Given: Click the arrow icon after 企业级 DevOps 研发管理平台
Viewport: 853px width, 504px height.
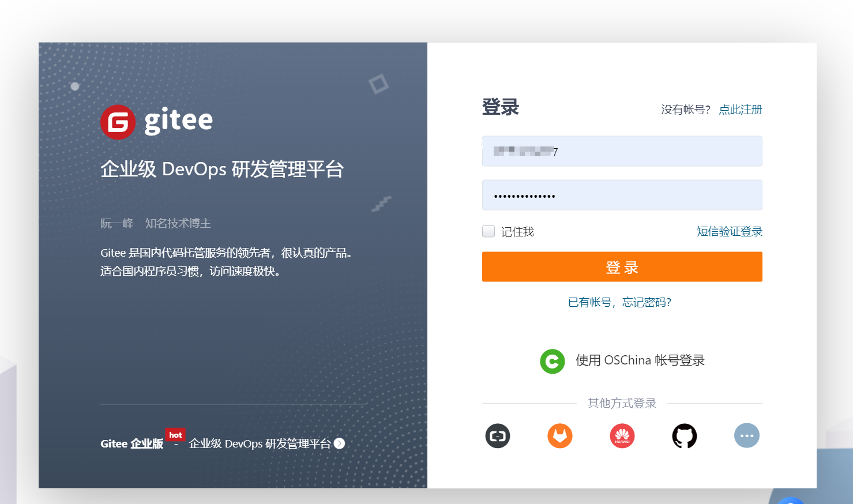Looking at the screenshot, I should coord(340,443).
